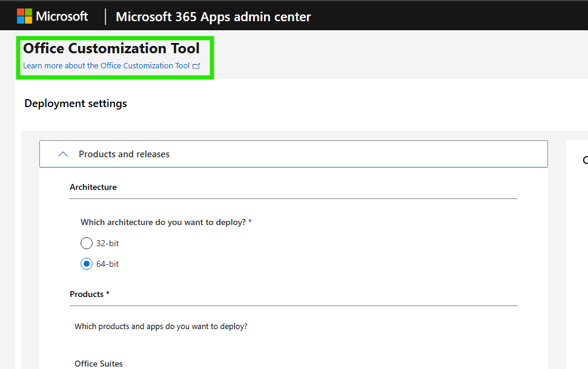Click the external link icon beside Learn more
This screenshot has height=369, width=588.
click(196, 67)
